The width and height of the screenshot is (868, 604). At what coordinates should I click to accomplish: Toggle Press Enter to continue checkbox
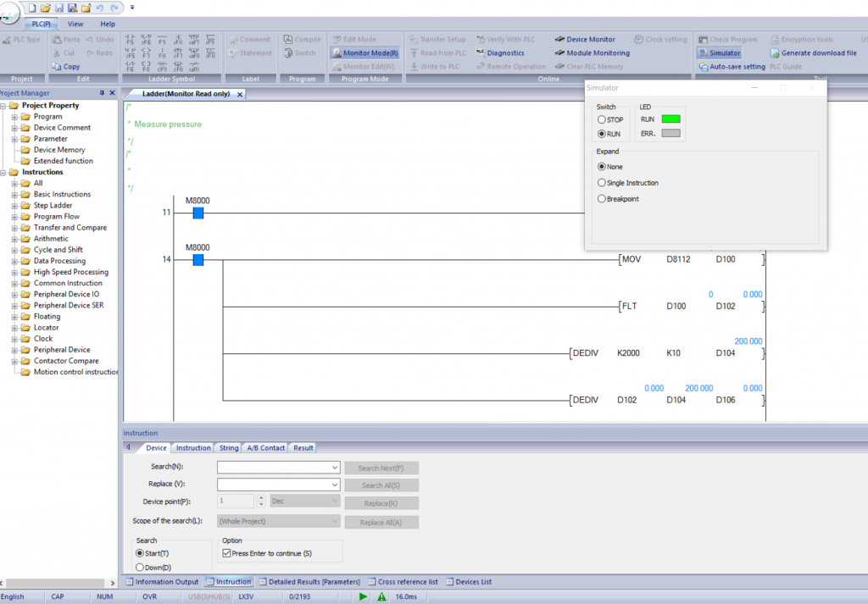click(226, 553)
